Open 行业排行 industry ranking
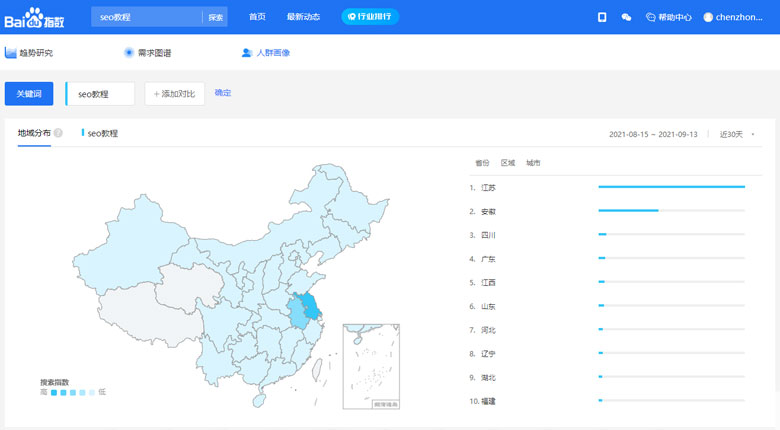This screenshot has height=430, width=780. coord(370,17)
